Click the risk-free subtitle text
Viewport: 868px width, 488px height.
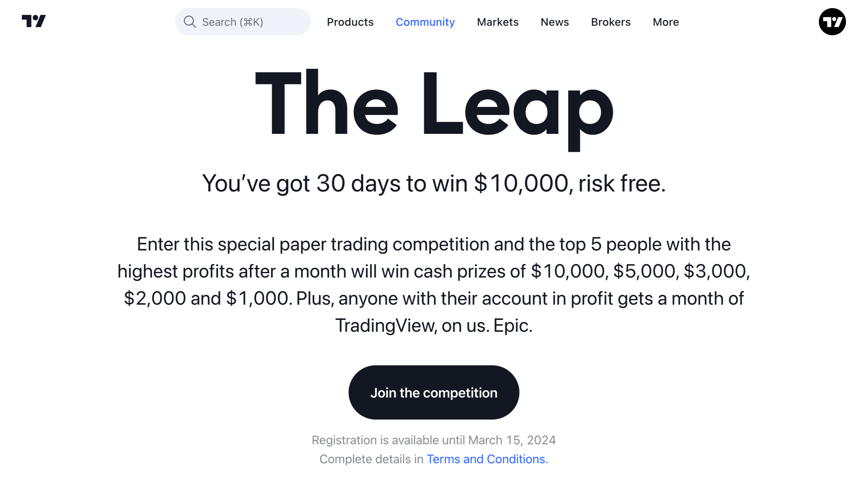[434, 183]
